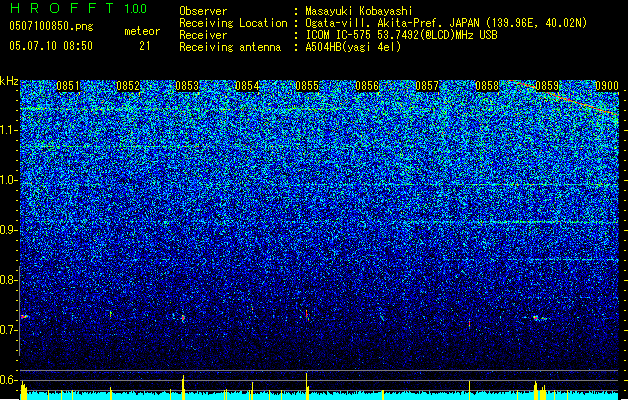Image resolution: width=629 pixels, height=400 pixels.
Task: Click the 0858 time marker
Action: (x=487, y=86)
